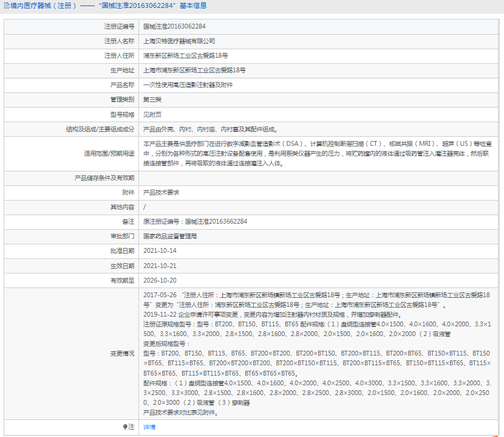Viewport: 504px width, 437px height.
Task: Click the 适用范围/预期用途 label
Action: pos(109,154)
